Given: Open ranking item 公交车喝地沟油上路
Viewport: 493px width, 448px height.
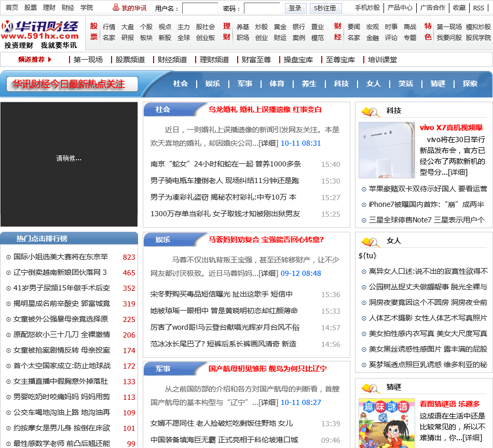Looking at the screenshot, I should [62, 413].
